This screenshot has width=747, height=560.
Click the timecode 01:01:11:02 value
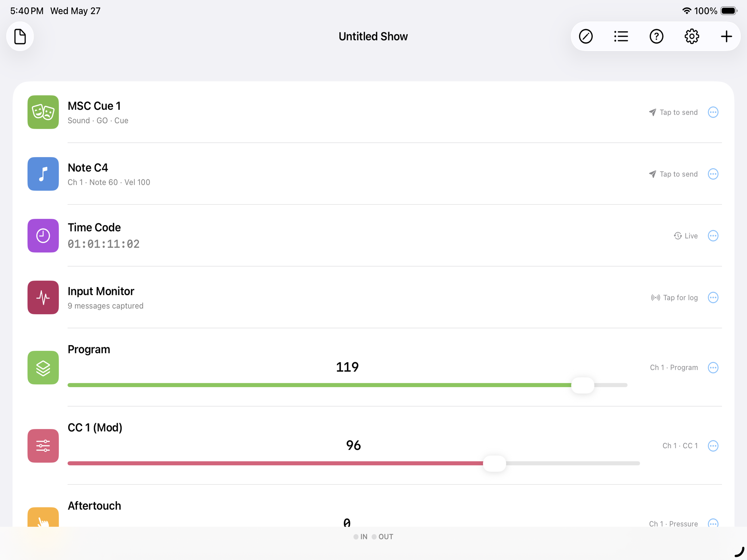click(104, 244)
